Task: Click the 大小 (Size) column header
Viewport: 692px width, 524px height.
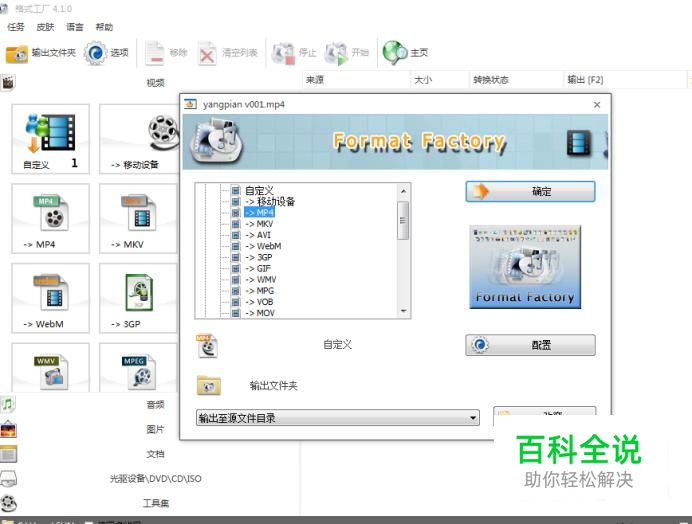Action: (440, 80)
